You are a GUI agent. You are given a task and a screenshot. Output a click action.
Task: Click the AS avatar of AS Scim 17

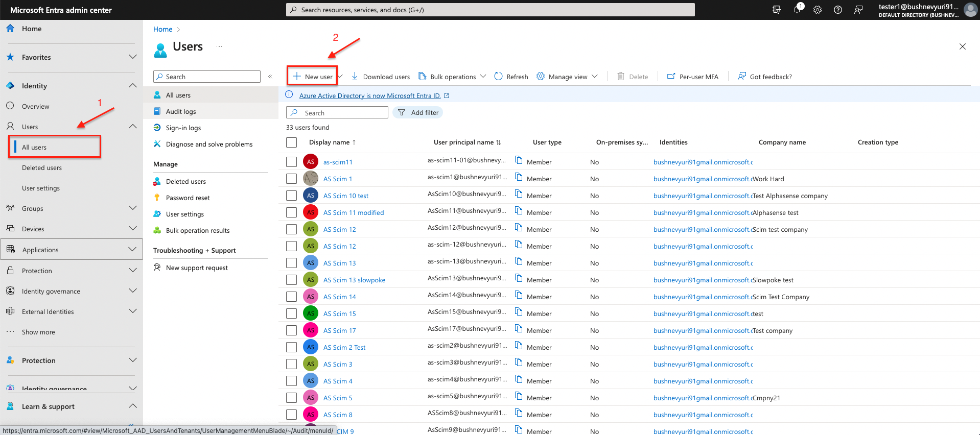pyautogui.click(x=311, y=330)
